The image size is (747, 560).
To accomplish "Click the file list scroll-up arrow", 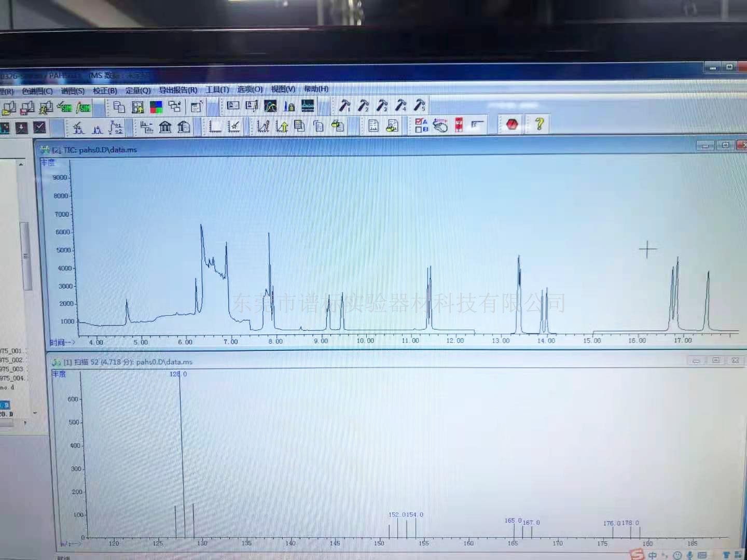I will [21, 164].
